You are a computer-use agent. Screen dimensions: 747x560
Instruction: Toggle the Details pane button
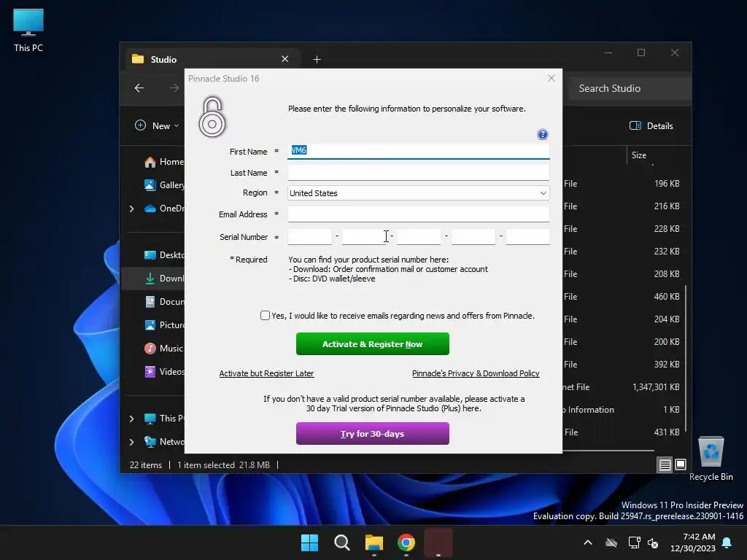[651, 125]
